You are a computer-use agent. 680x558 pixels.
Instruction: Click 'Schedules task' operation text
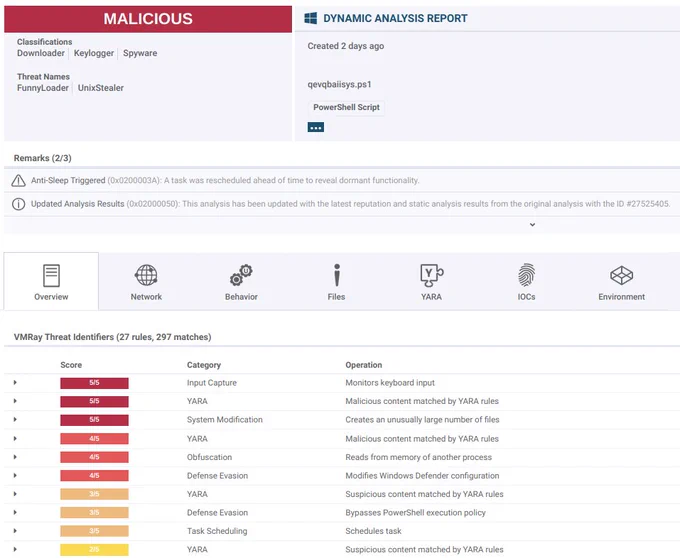[373, 531]
